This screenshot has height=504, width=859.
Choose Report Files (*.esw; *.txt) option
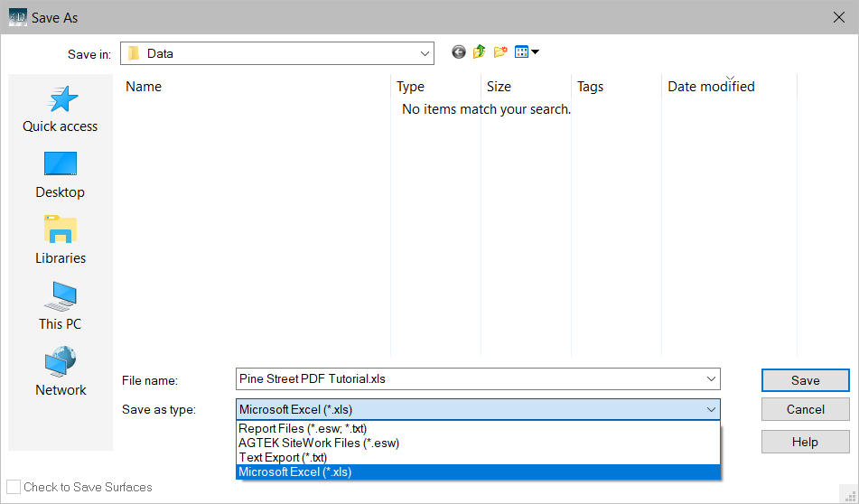pos(303,428)
